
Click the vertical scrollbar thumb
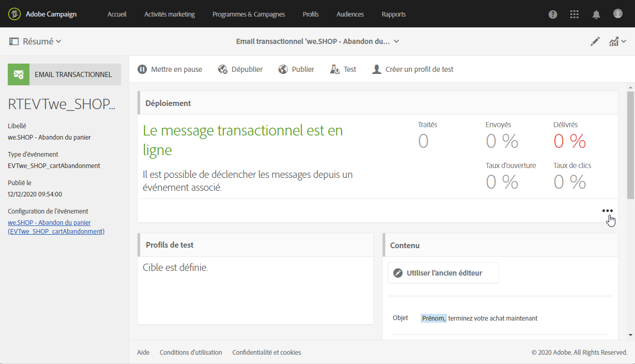(631, 145)
